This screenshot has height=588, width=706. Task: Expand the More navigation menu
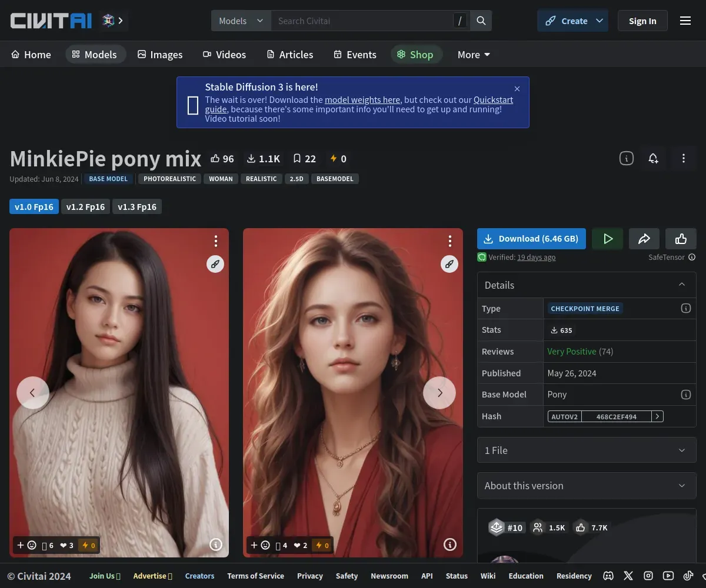click(474, 55)
